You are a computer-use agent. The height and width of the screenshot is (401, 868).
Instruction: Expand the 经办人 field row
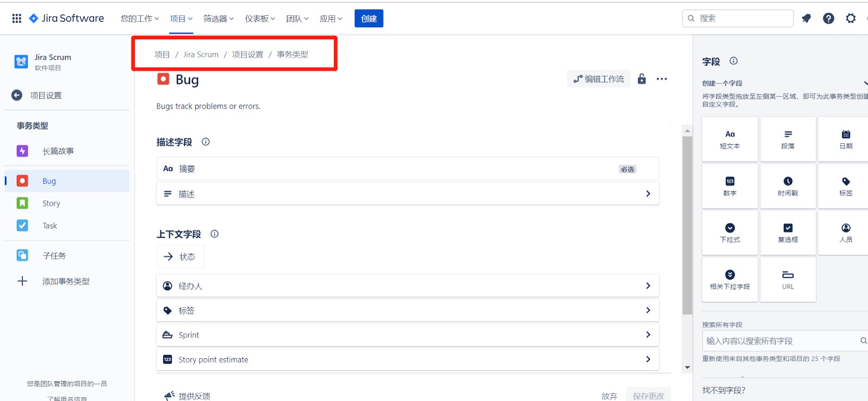[408, 285]
